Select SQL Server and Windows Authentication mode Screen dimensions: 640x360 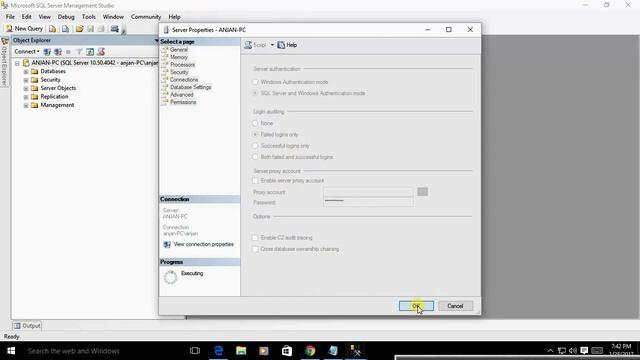pos(255,93)
